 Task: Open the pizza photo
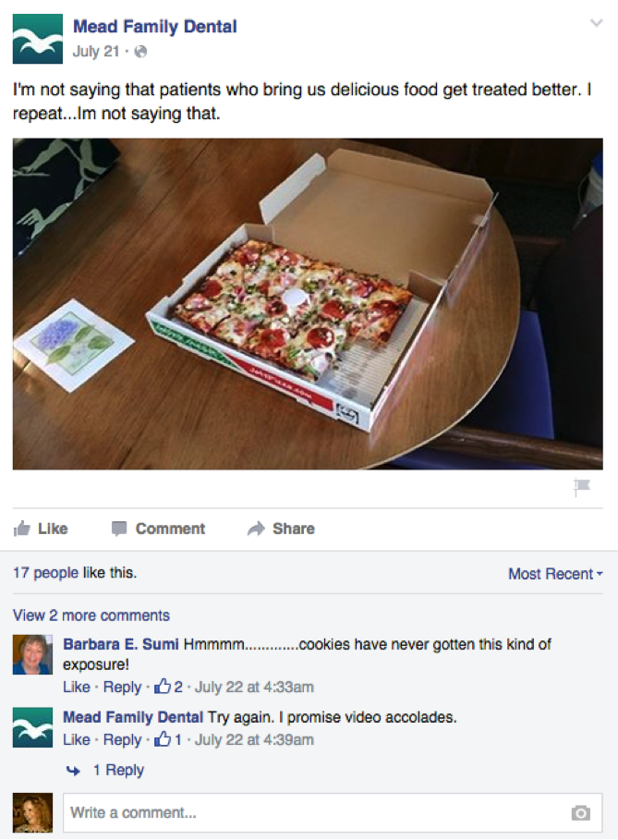[x=308, y=304]
